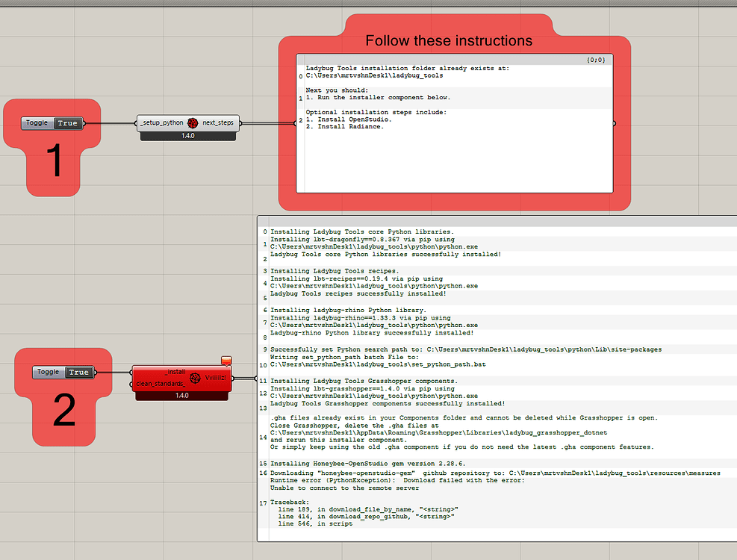Click the next_steps output parameter
The image size is (737, 560).
[217, 122]
